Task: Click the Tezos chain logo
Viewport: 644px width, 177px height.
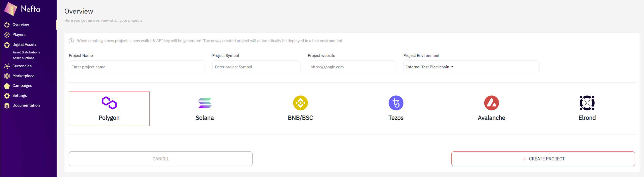Action: tap(396, 103)
